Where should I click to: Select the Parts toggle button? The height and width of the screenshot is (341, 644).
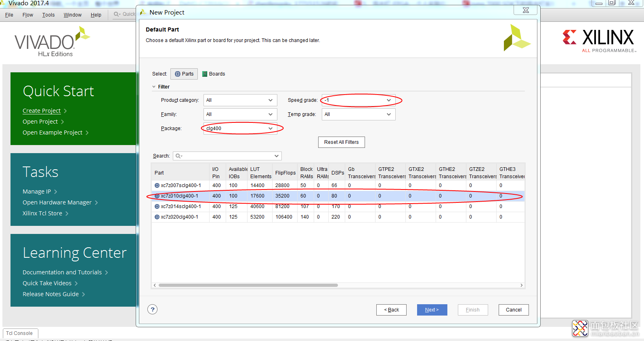tap(184, 74)
